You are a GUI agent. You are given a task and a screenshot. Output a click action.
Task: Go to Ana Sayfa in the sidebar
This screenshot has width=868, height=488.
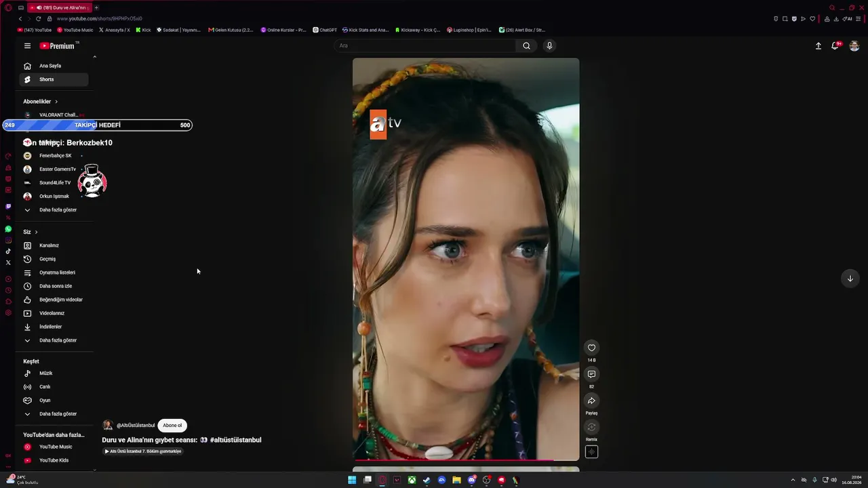pyautogui.click(x=54, y=66)
